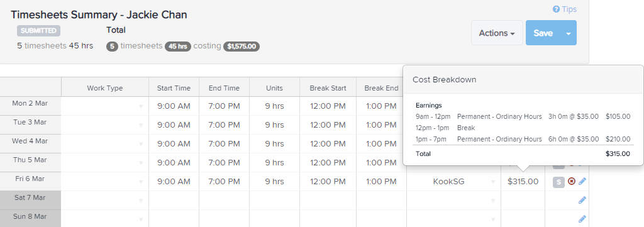Click the empty End Time cell for Sun 8 Mar
The height and width of the screenshot is (227, 644).
[x=225, y=219]
